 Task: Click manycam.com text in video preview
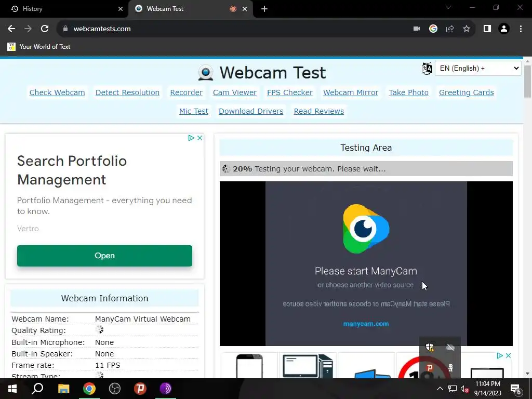(x=366, y=324)
